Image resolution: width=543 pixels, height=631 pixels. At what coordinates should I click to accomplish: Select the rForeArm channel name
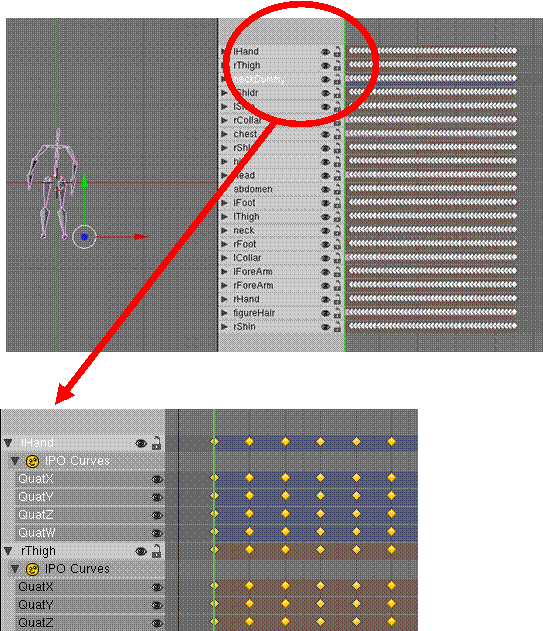pyautogui.click(x=253, y=285)
